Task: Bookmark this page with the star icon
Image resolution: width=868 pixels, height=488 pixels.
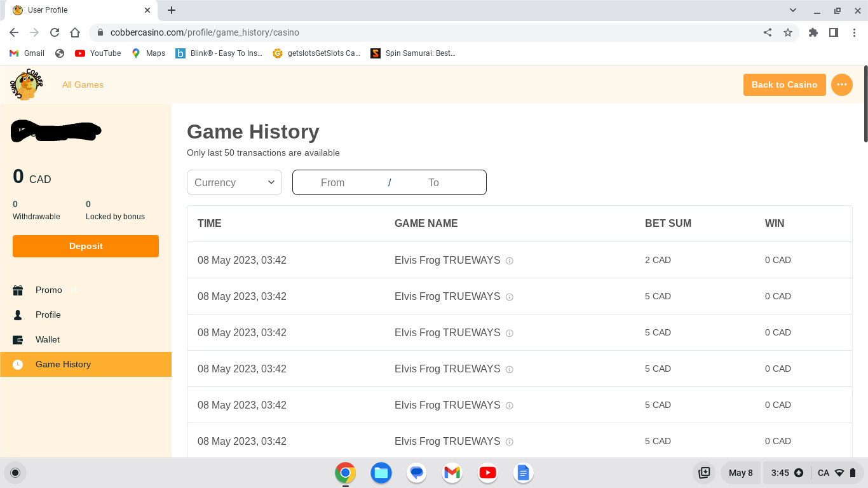Action: (788, 32)
